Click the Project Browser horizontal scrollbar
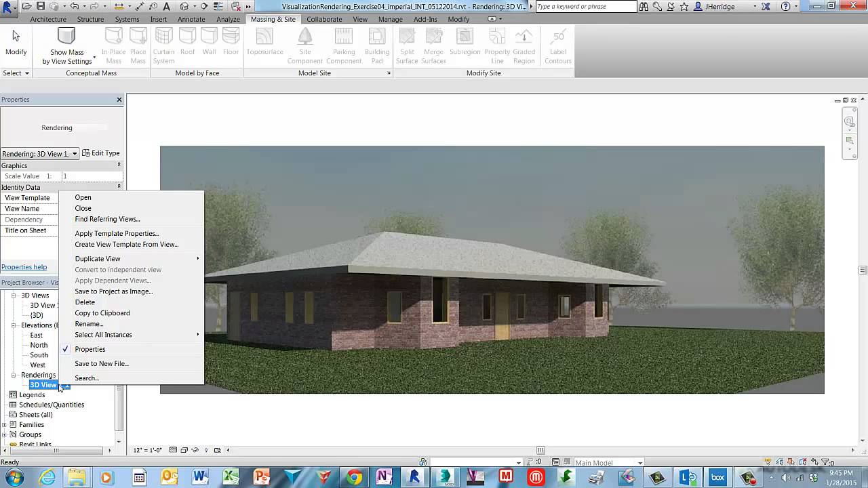Image resolution: width=868 pixels, height=488 pixels. click(56, 451)
